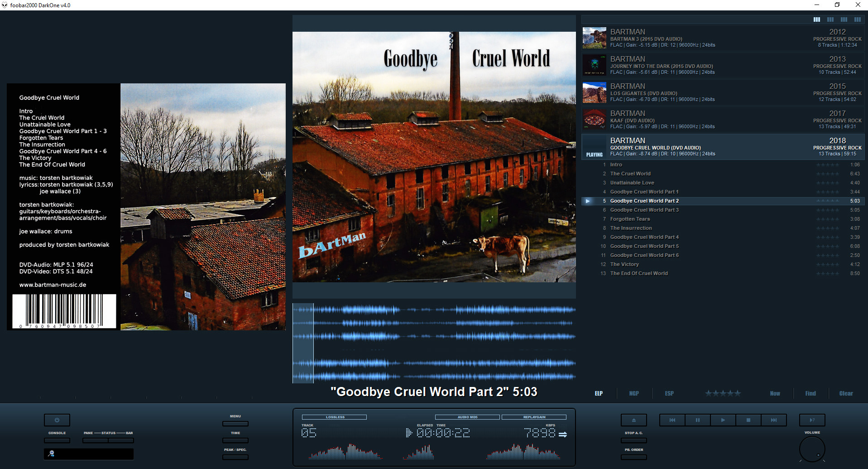Screen dimensions: 868x469
Task: Select track The Cruel World
Action: tap(723, 174)
